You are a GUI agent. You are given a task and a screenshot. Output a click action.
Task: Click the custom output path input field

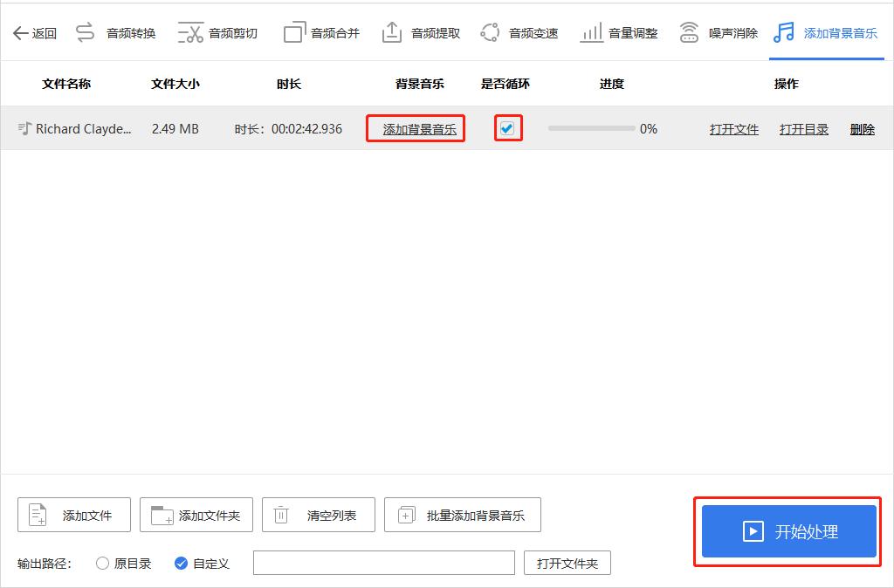[x=384, y=563]
